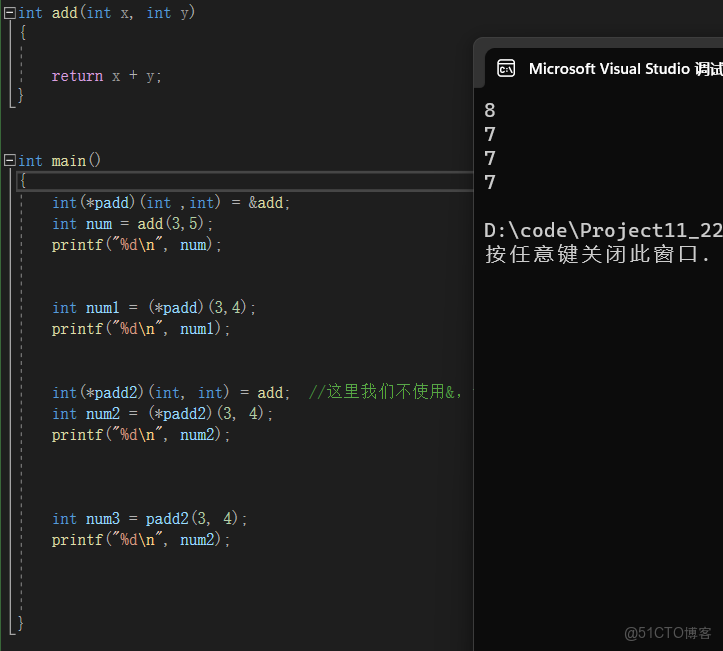Click the padd2 function pointer declaration
Viewport: 723px width, 651px height.
[x=171, y=393]
